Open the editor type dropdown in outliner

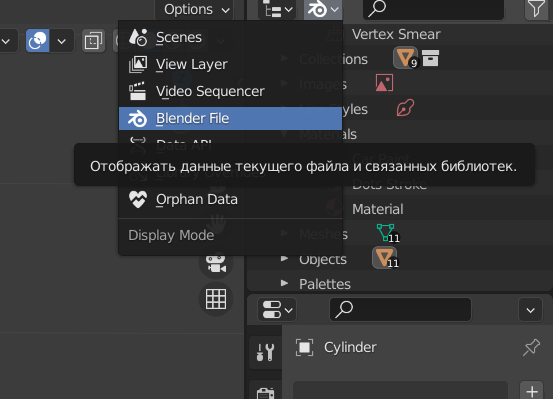tap(277, 9)
